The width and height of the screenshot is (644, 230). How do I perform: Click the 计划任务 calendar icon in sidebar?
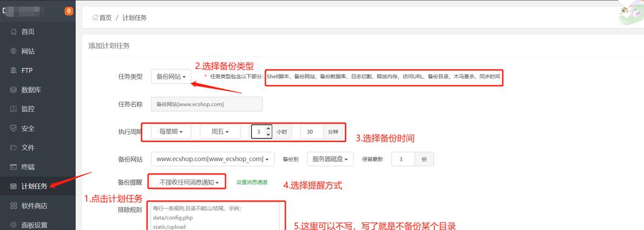[14, 186]
